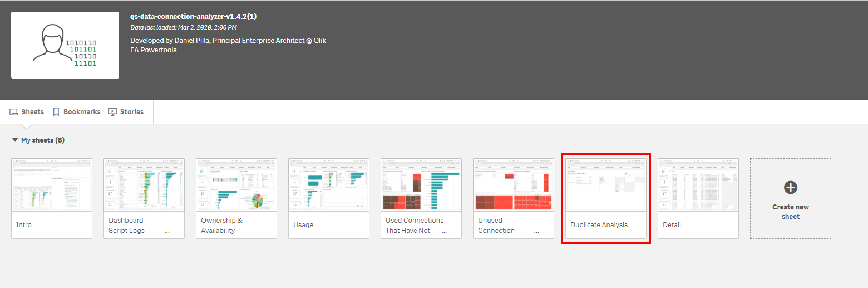
Task: Open the Usage sheet thumbnail
Action: [x=329, y=186]
